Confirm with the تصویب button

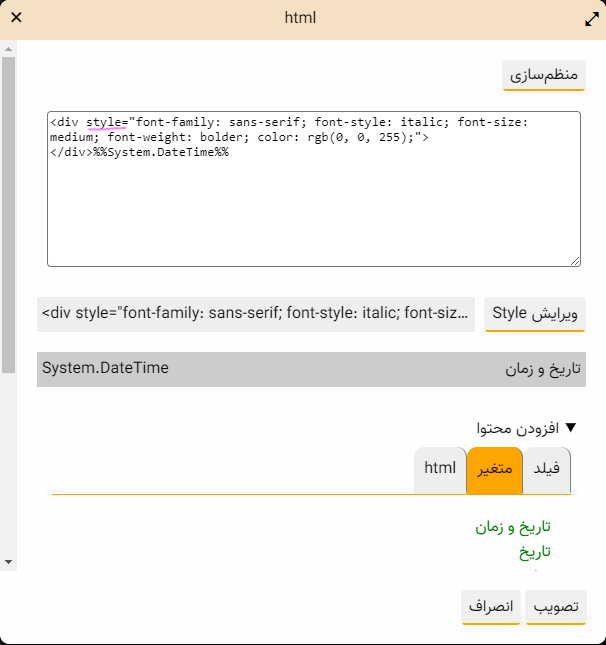click(555, 607)
